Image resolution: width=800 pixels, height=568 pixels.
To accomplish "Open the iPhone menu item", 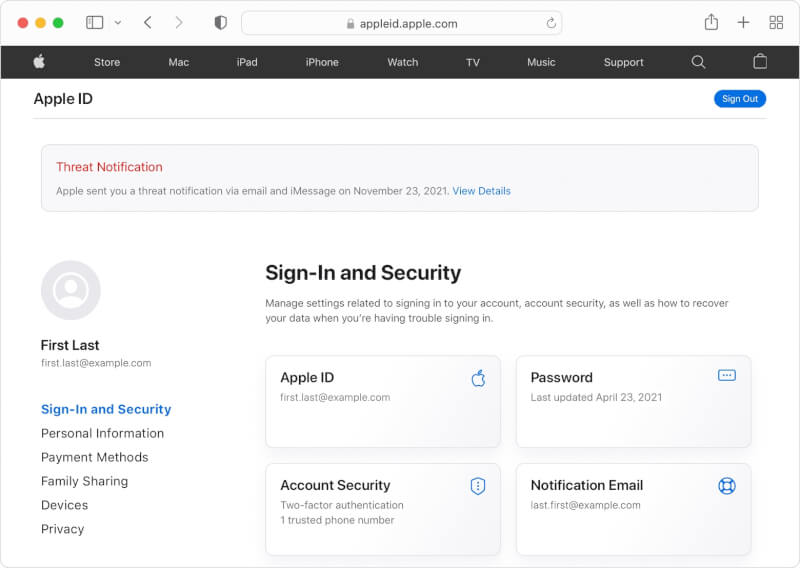I will point(322,62).
